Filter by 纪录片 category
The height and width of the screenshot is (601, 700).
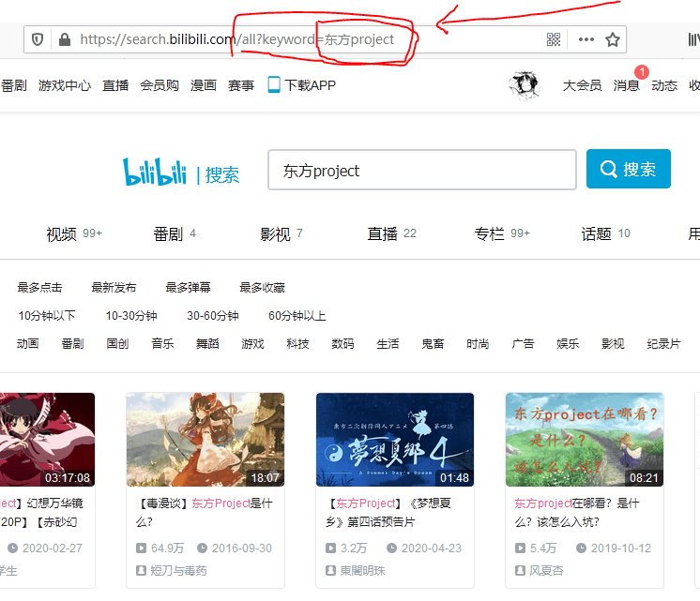[663, 343]
